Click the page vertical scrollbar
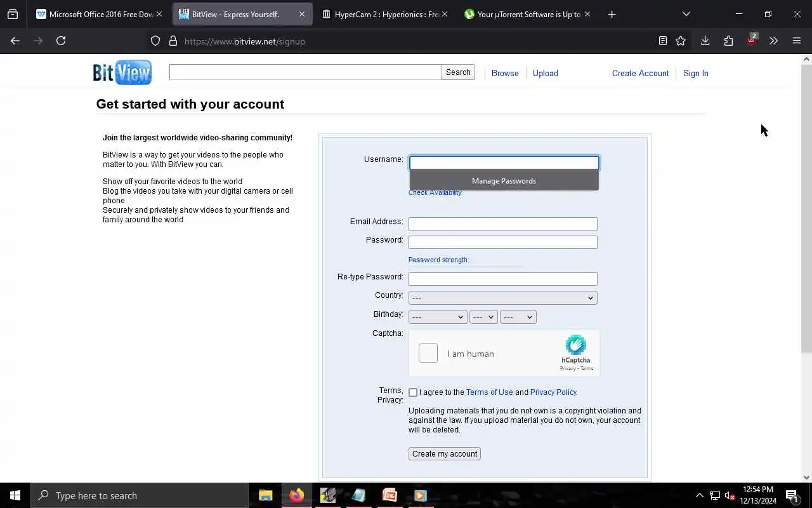This screenshot has height=508, width=812. pyautogui.click(x=806, y=210)
